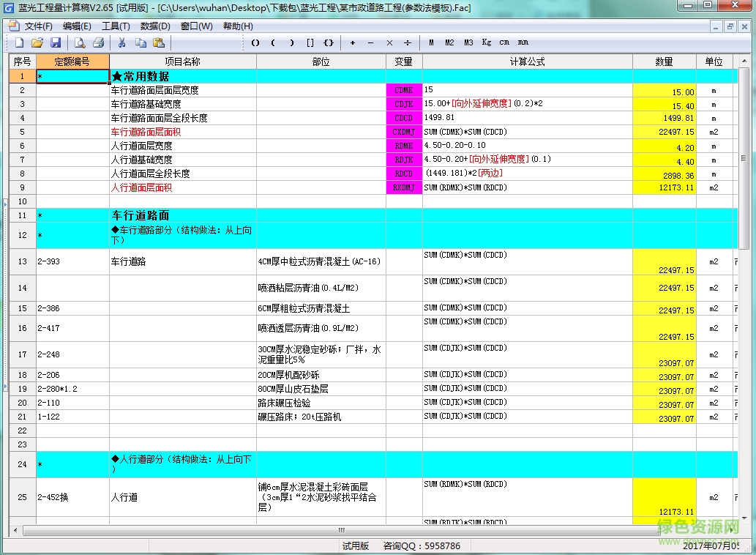Image resolution: width=756 pixels, height=555 pixels.
Task: Click the Copy icon in toolbar
Action: (x=141, y=42)
